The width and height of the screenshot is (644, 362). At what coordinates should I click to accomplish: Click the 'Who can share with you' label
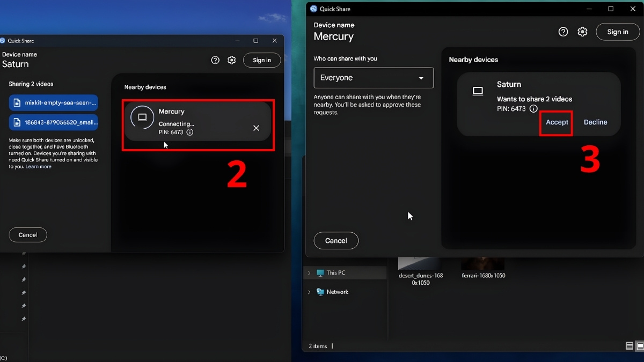coord(345,58)
